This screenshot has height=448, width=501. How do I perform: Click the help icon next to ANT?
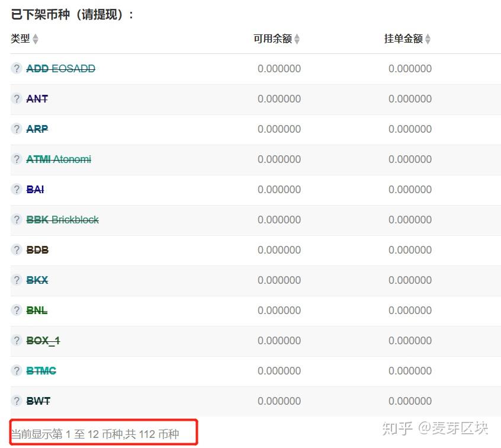coord(17,99)
